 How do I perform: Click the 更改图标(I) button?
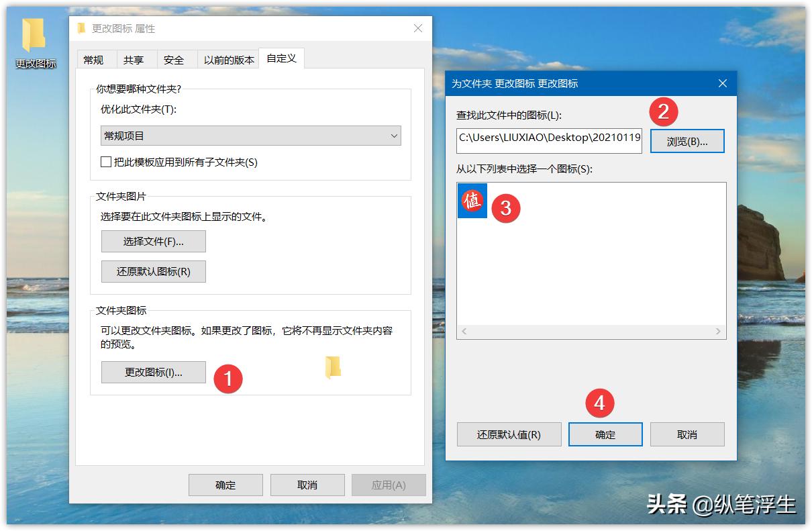[x=153, y=372]
